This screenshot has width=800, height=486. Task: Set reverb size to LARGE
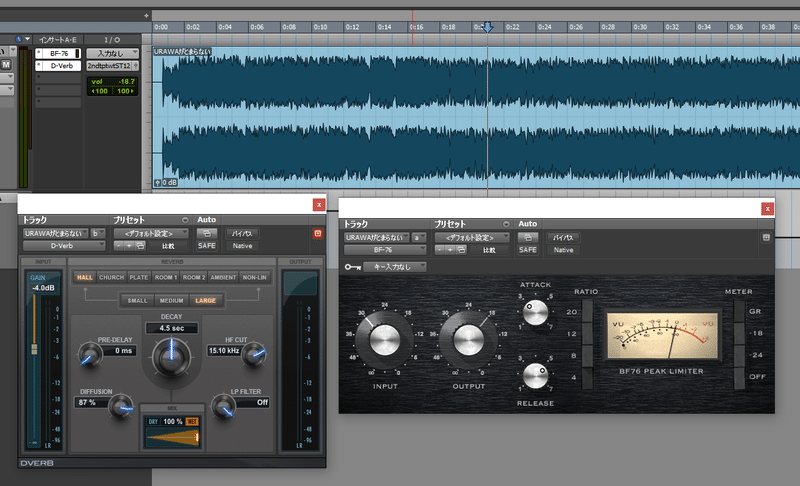tap(205, 300)
